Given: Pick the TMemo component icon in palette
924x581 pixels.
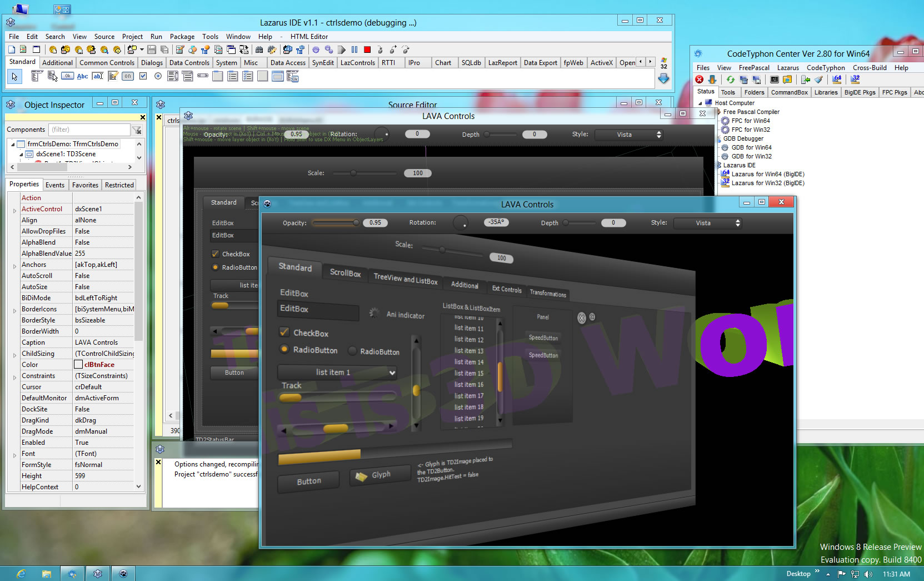Looking at the screenshot, I should [x=113, y=76].
